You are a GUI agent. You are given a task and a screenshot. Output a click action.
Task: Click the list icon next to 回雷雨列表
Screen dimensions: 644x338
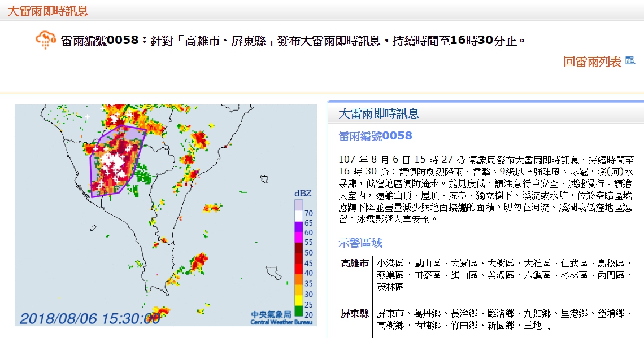pyautogui.click(x=630, y=61)
